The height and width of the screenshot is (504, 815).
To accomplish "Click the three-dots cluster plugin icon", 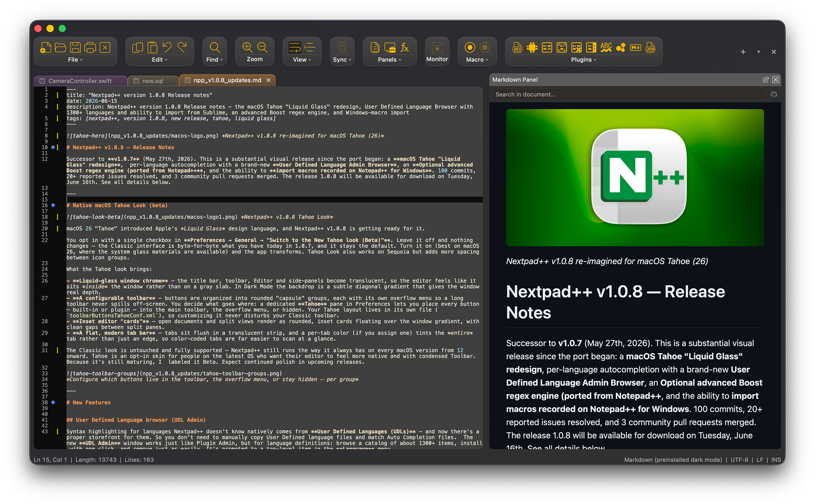I will [621, 48].
